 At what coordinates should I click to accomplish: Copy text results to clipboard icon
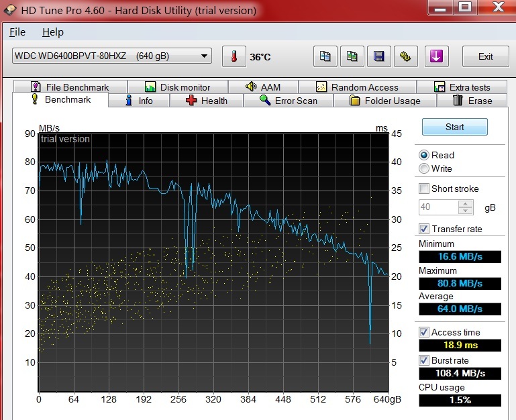325,56
